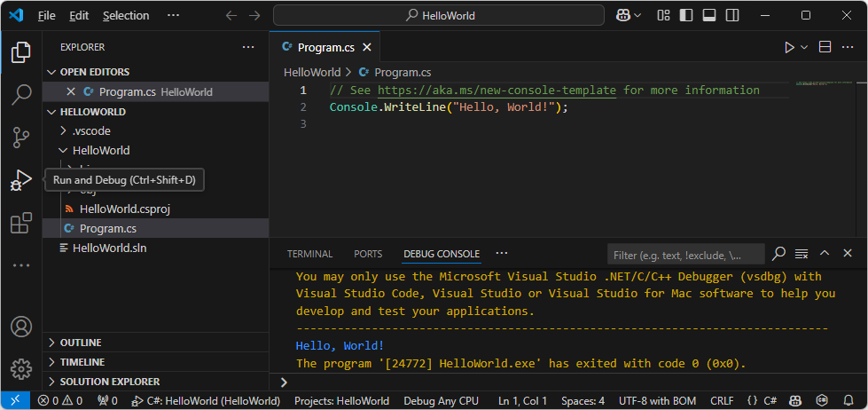This screenshot has height=410, width=868.
Task: Switch to the Ports tab
Action: (368, 255)
